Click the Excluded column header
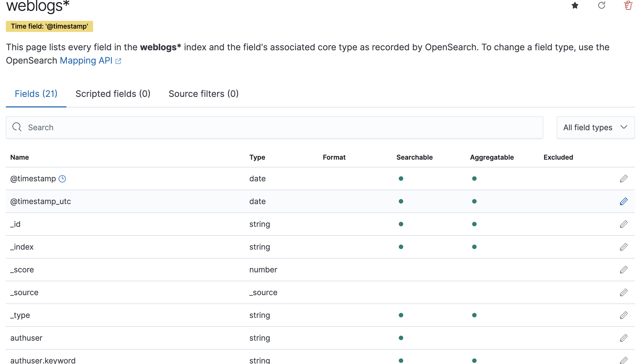Screen dimensions: 640x364 pos(558,157)
